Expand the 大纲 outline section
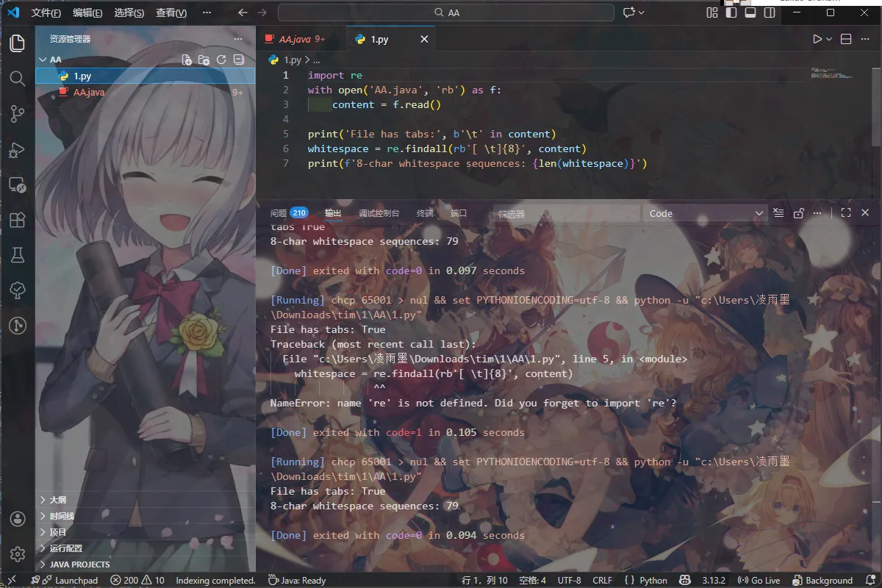This screenshot has width=882, height=588. pos(57,500)
